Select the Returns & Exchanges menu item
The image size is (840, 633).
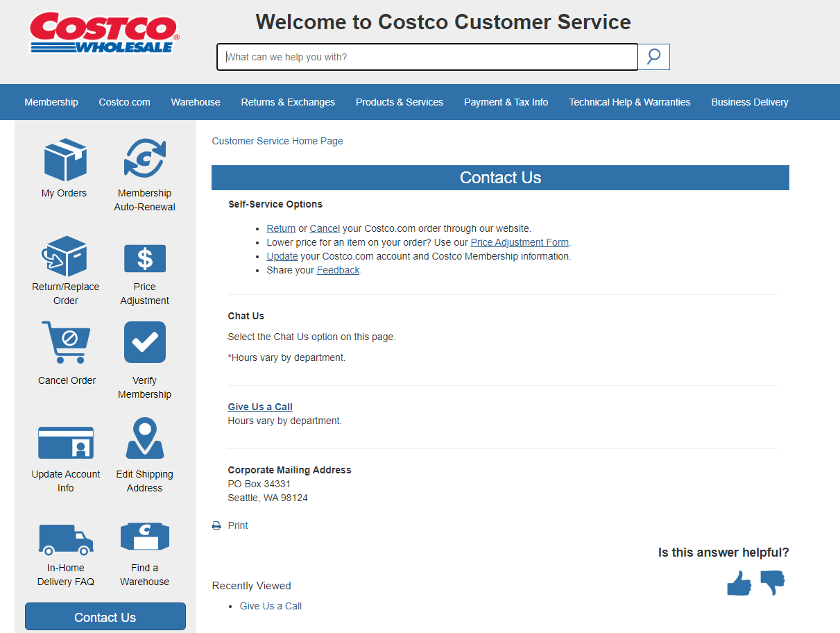(x=288, y=101)
